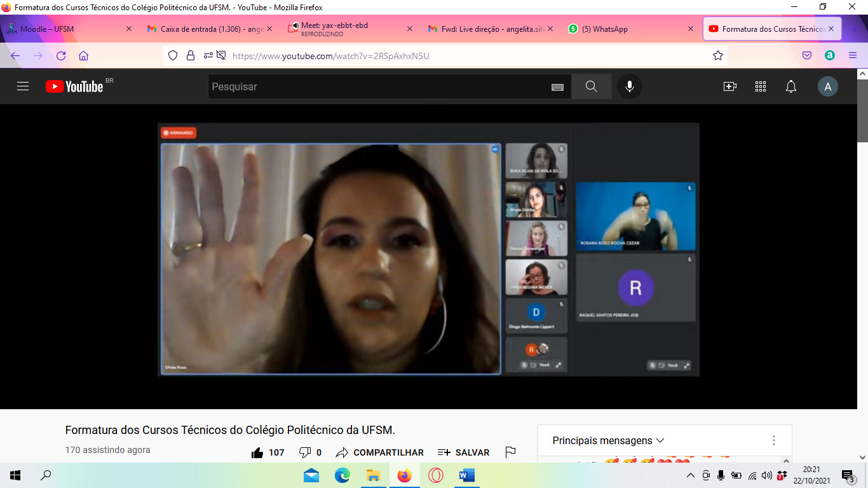Click the COMPARTILHAR share button
This screenshot has height=488, width=868.
(x=380, y=452)
